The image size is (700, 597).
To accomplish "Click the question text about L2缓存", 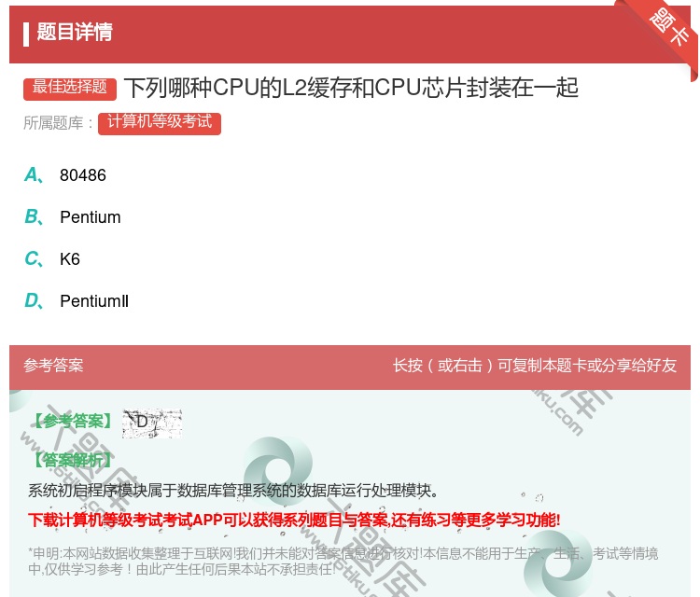I will 351,88.
